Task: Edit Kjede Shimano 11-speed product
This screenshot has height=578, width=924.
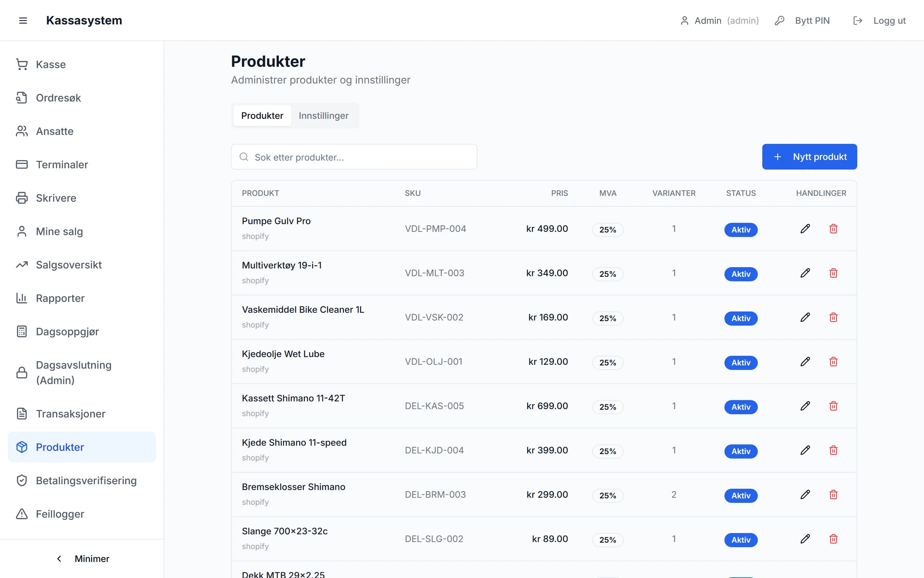Action: pyautogui.click(x=805, y=450)
